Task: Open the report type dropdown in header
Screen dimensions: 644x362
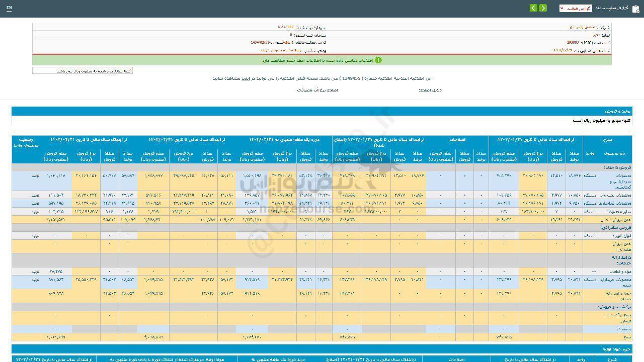Action: [x=576, y=9]
